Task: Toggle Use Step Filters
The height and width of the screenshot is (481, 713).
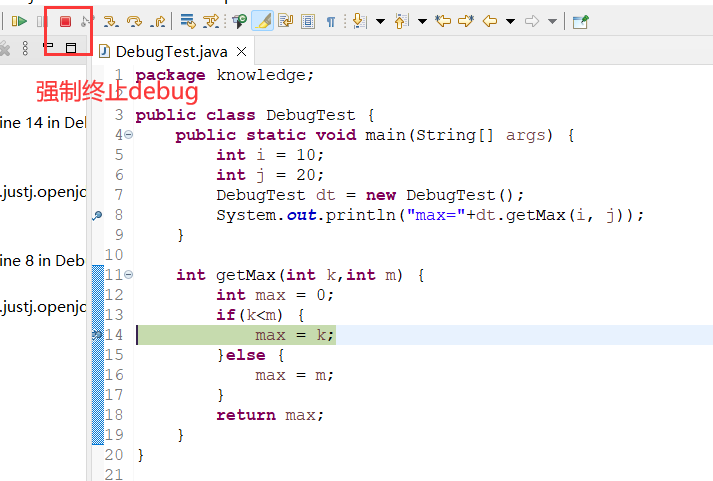Action: tap(211, 21)
